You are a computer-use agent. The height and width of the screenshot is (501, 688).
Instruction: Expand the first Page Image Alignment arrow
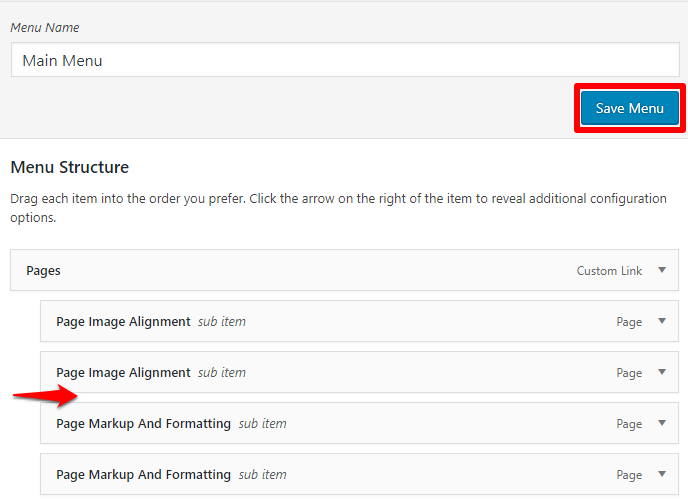[662, 321]
